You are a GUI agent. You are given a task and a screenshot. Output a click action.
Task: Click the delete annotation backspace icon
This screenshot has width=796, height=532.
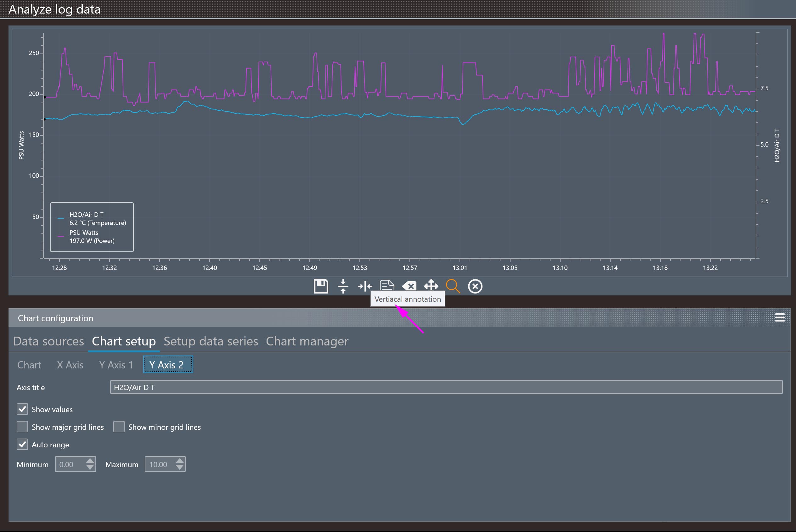409,286
